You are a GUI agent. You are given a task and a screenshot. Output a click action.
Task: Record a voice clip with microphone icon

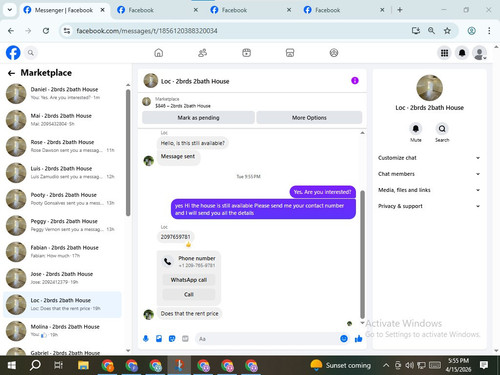(146, 339)
